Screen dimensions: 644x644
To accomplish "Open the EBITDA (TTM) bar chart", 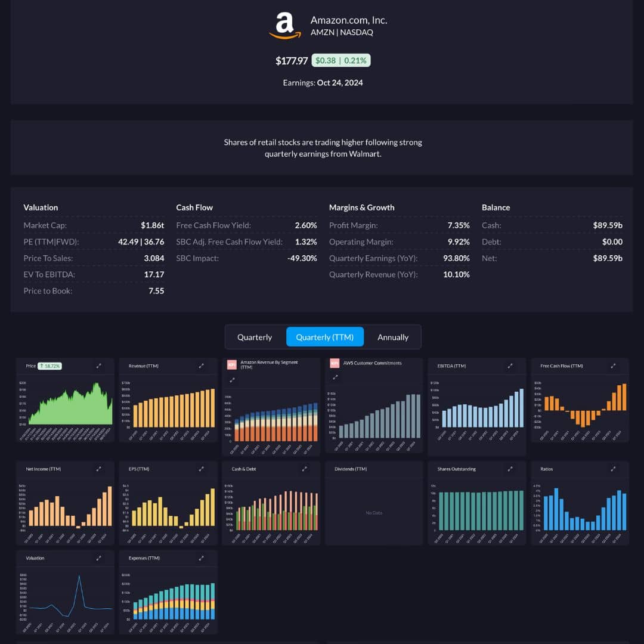I will point(477,410).
